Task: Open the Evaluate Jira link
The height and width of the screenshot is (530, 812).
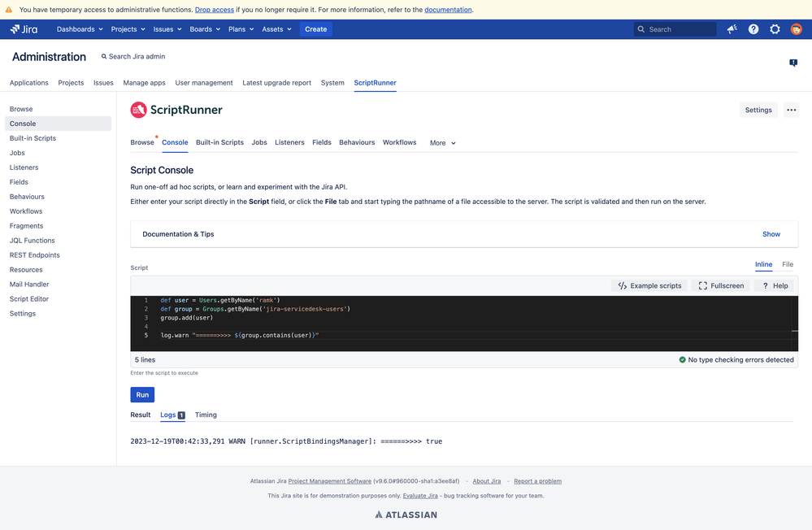Action: coord(420,496)
